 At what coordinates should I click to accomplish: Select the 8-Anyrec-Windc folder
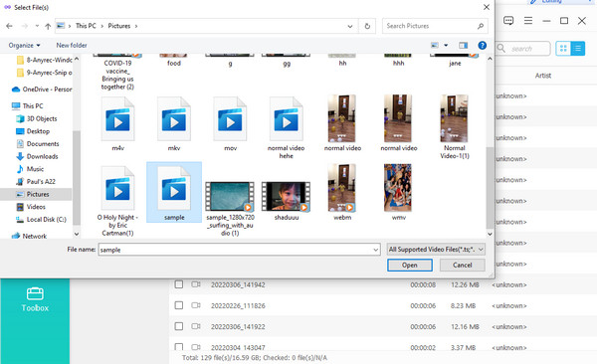pos(45,60)
